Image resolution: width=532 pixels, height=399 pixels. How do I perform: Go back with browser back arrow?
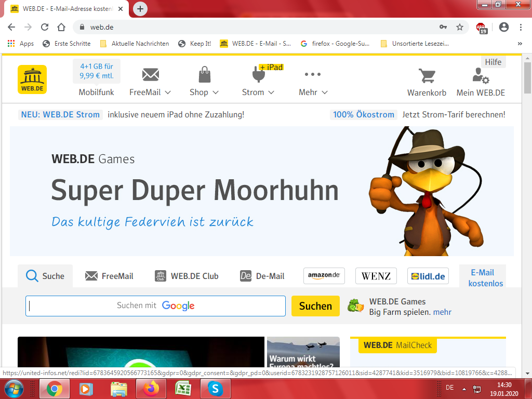click(x=11, y=27)
